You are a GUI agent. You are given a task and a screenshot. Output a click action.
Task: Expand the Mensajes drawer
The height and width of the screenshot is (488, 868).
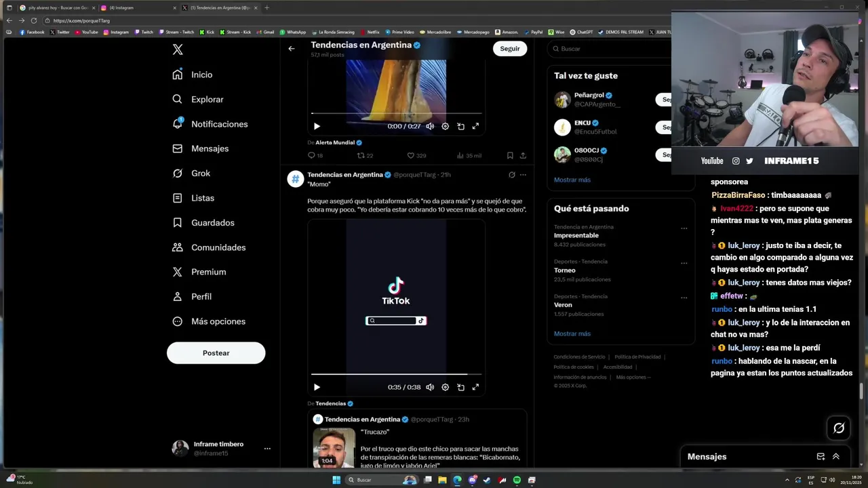[x=836, y=457]
